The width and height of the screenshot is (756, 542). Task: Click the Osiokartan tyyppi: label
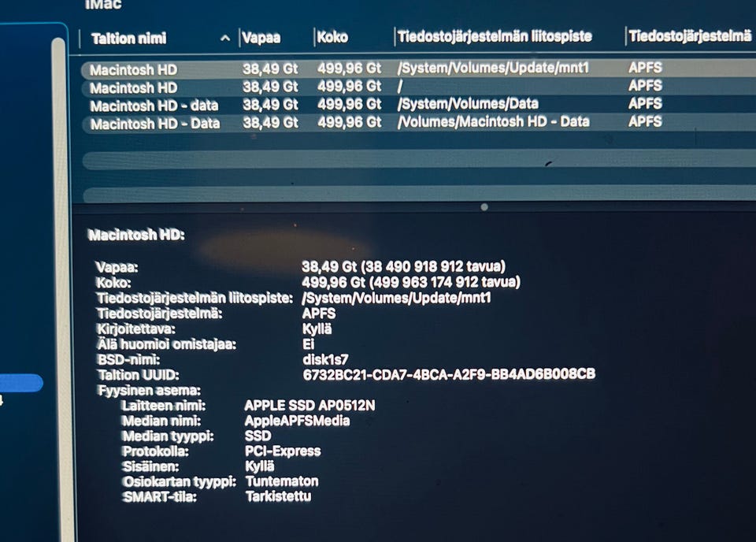click(180, 481)
